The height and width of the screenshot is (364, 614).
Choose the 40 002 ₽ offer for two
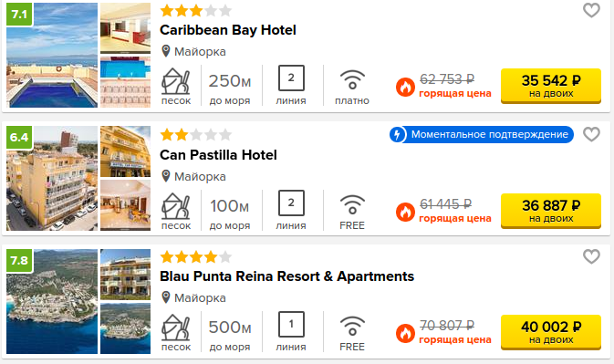coord(550,332)
